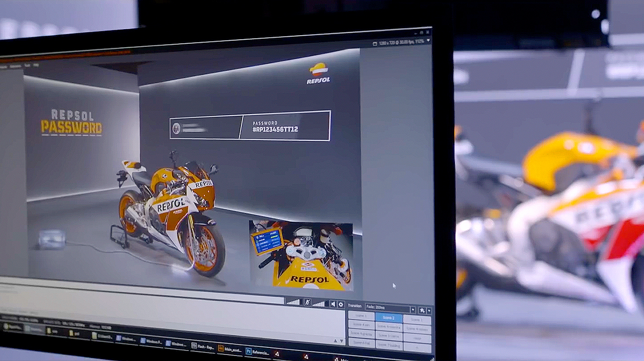Switch to Scene 4 win
Screen dimensions: 644x361
point(361,325)
